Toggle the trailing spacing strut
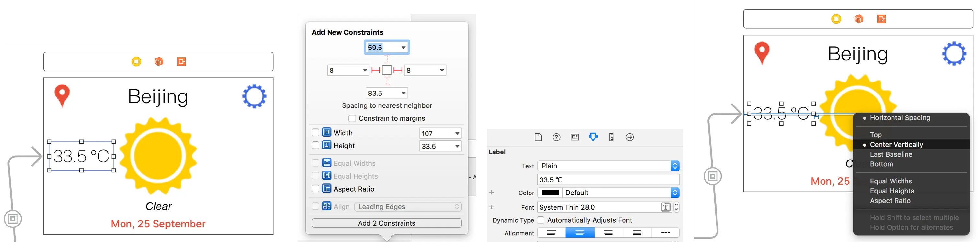The image size is (980, 242). click(x=398, y=70)
